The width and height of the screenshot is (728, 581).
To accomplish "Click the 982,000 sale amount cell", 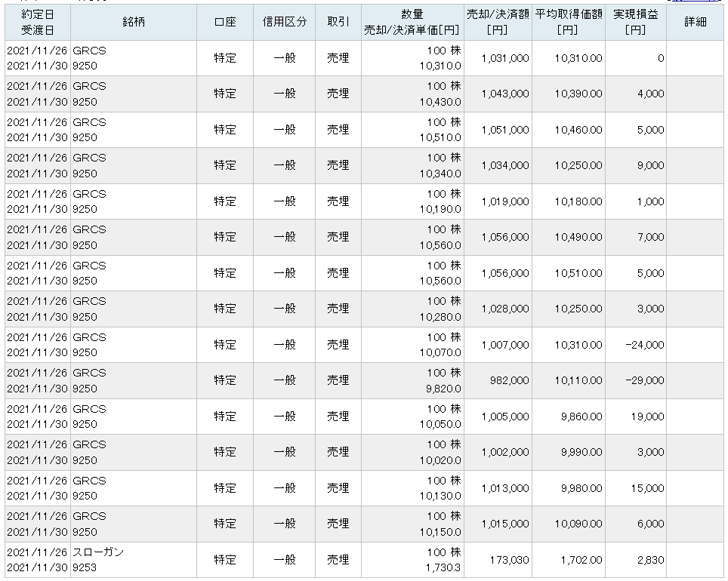I will pyautogui.click(x=509, y=381).
